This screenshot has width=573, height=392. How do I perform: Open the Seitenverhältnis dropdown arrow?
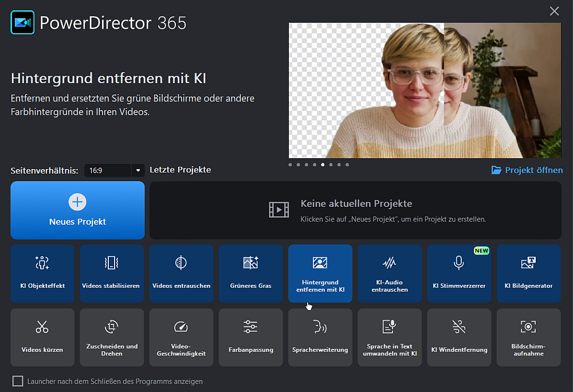coord(138,170)
